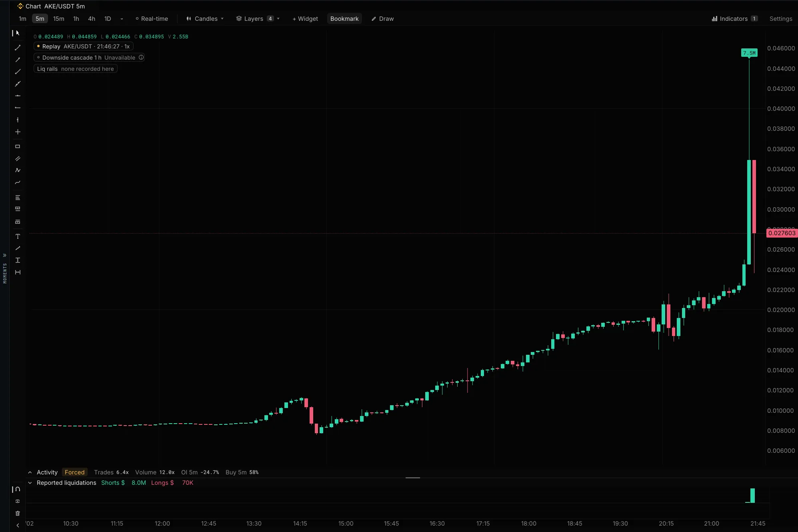Select the vertical line tool
Screen dimensions: 798x532
pos(18,120)
